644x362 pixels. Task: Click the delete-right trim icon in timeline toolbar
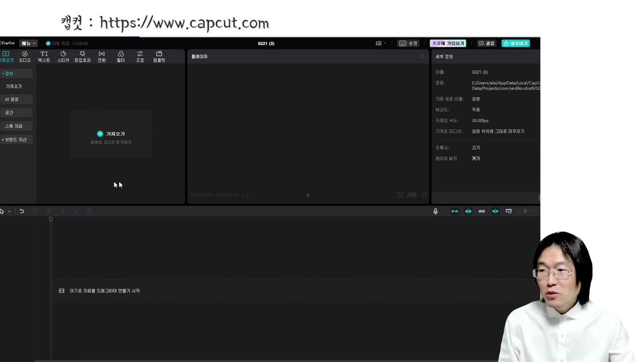tap(76, 211)
